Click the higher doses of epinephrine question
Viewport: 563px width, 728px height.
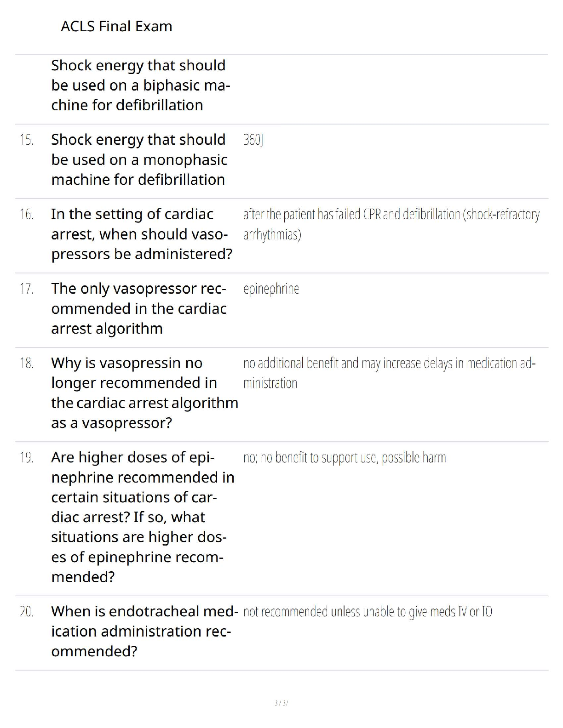142,517
